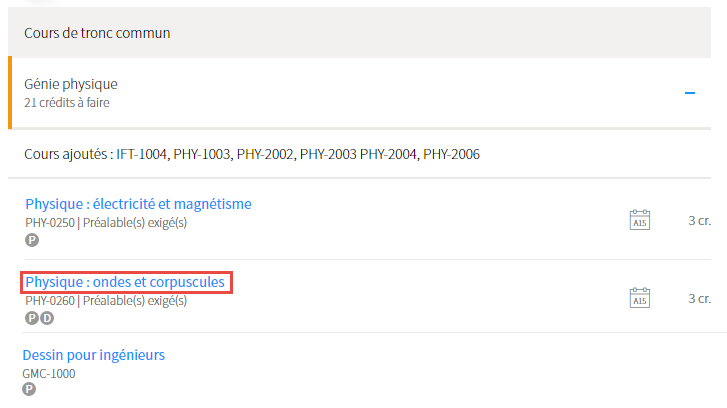Click the GMC-1000 course code
This screenshot has height=408, width=727.
pyautogui.click(x=49, y=374)
